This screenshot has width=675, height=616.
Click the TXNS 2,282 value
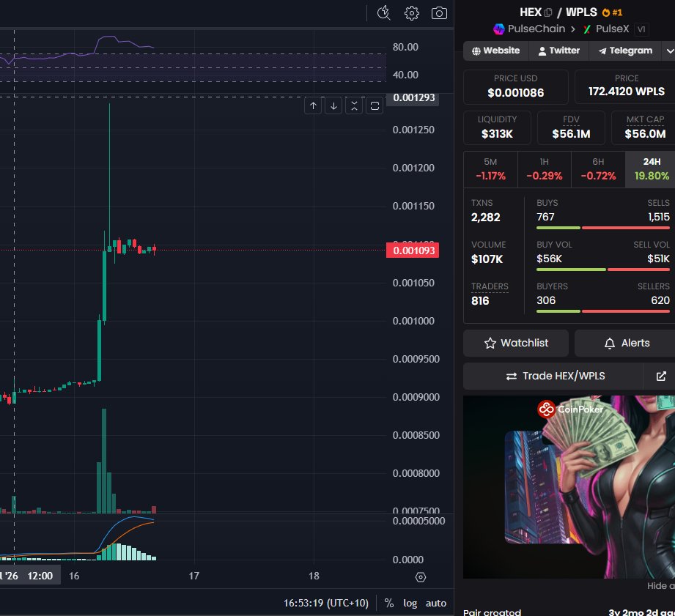(486, 218)
